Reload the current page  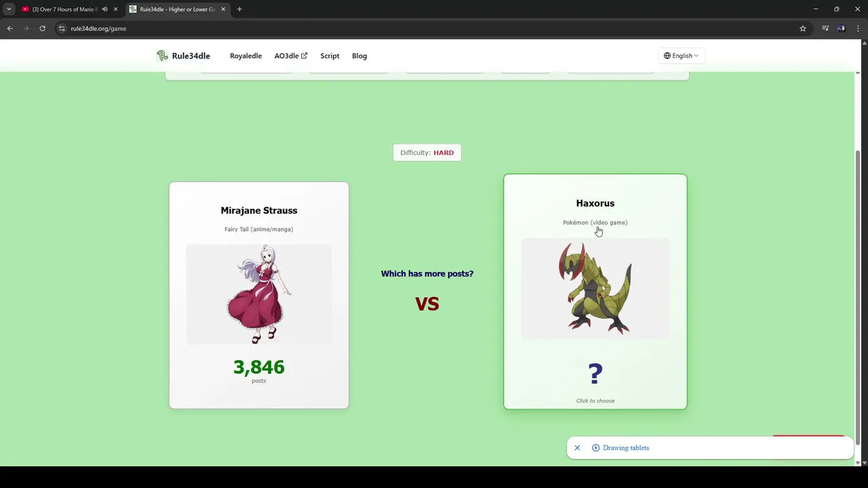coord(42,28)
